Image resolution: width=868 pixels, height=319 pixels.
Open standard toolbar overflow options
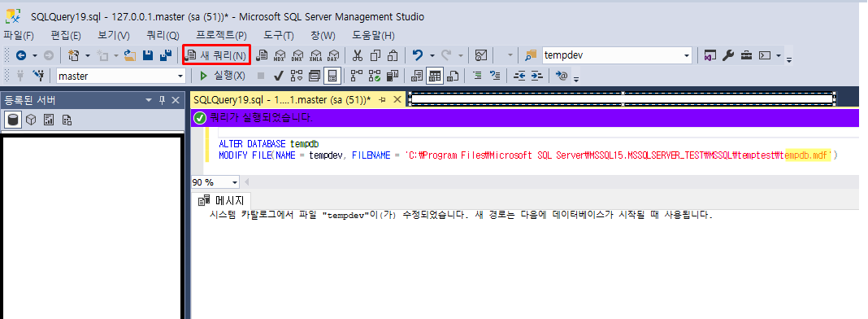(789, 59)
